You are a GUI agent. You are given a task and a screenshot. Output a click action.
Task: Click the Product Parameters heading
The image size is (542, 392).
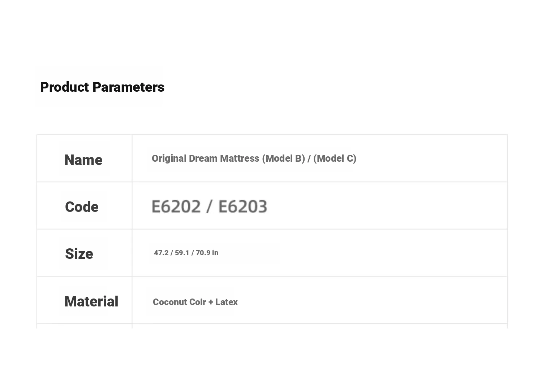coord(102,87)
